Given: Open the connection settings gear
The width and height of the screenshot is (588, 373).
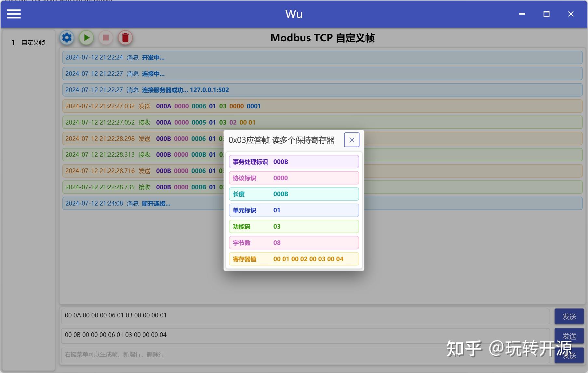Looking at the screenshot, I should [x=67, y=37].
